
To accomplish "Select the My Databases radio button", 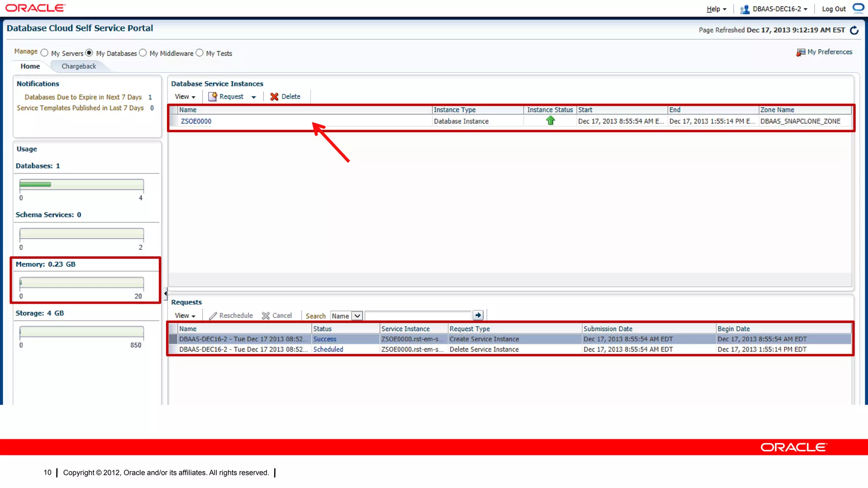I will coord(89,53).
